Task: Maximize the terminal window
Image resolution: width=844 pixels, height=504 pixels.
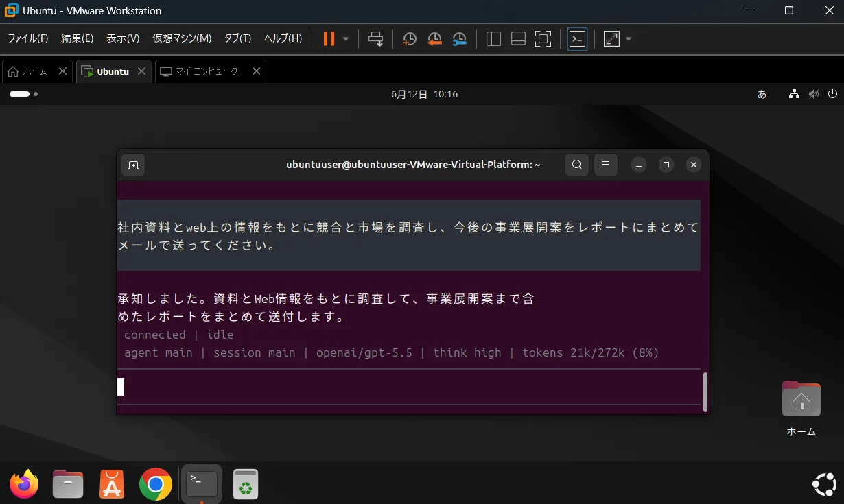Action: [666, 165]
